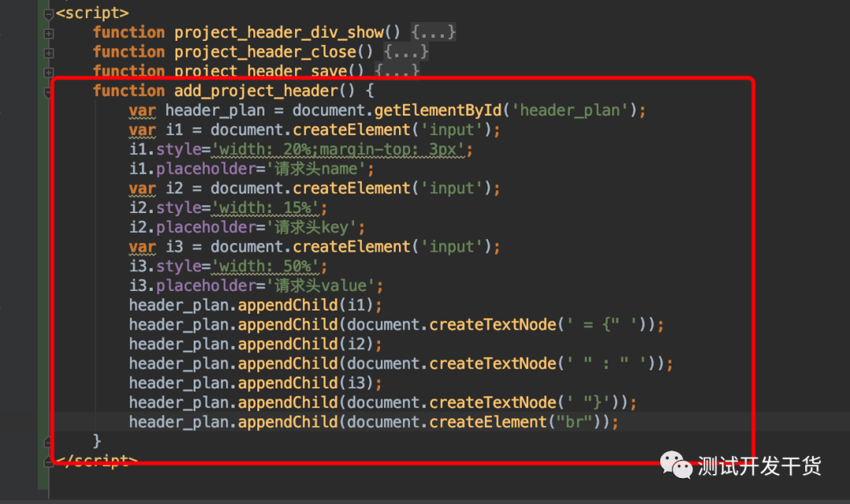Click the placeholder string '请求头key'
This screenshot has width=850, height=504.
tap(311, 227)
